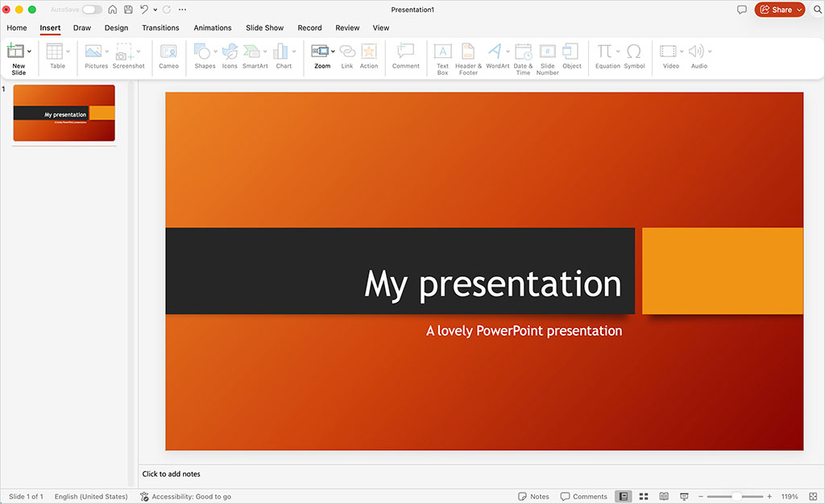Screen dimensions: 825x504
Task: Click the zoom out minus button
Action: coord(701,496)
